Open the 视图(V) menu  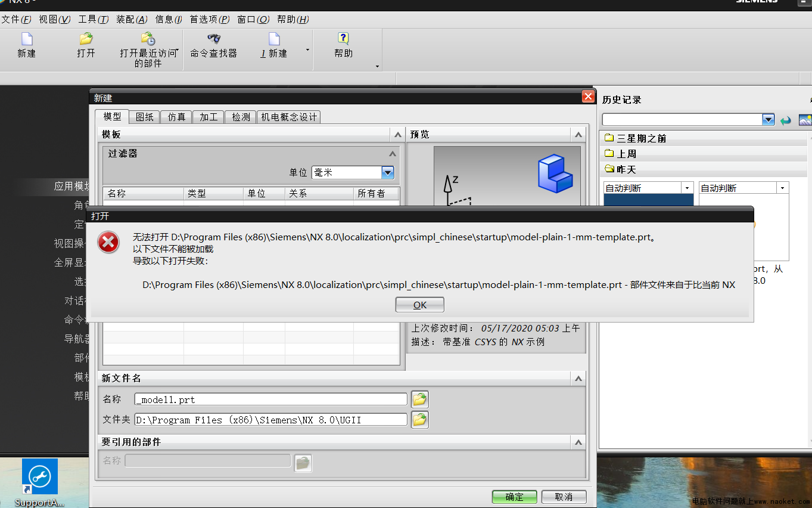[x=55, y=19]
